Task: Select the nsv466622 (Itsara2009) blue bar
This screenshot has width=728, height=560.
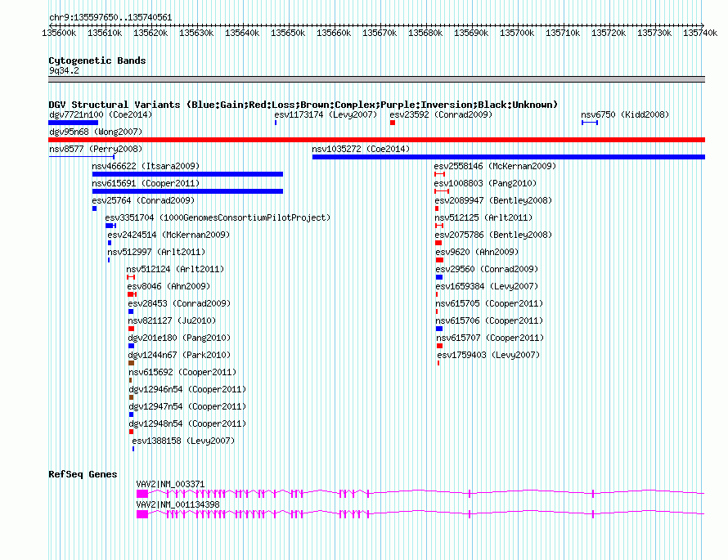Action: 187,174
